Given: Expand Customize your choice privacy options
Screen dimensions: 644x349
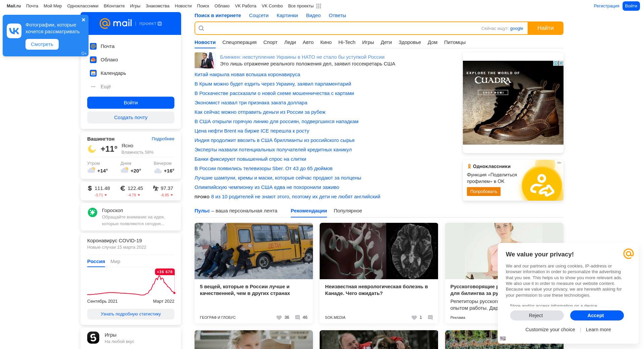Looking at the screenshot, I should point(550,330).
